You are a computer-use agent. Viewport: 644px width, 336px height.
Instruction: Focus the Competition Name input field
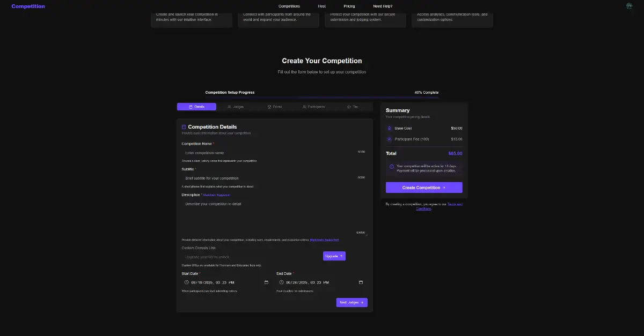(268, 153)
